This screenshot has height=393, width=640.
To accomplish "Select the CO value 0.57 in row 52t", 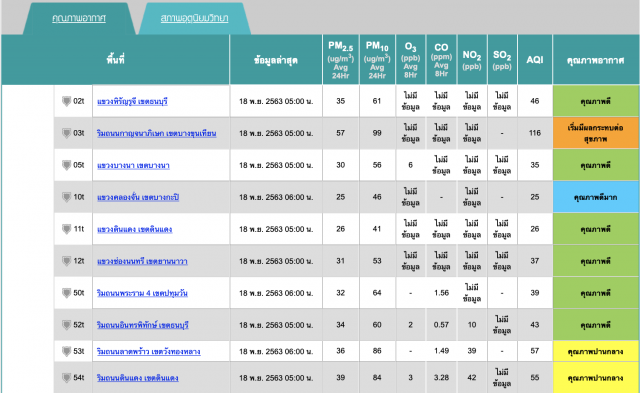I will [441, 325].
